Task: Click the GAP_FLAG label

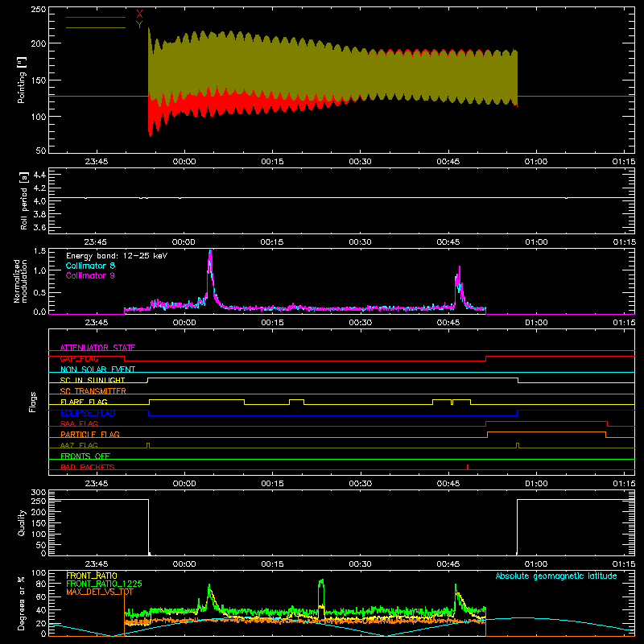Action: pos(79,358)
